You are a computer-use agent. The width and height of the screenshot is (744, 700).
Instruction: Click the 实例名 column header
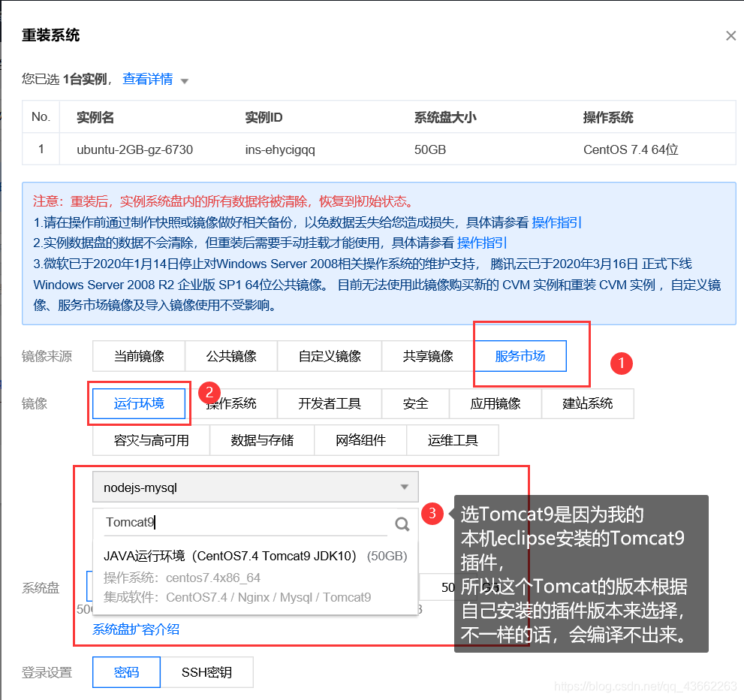[x=95, y=117]
